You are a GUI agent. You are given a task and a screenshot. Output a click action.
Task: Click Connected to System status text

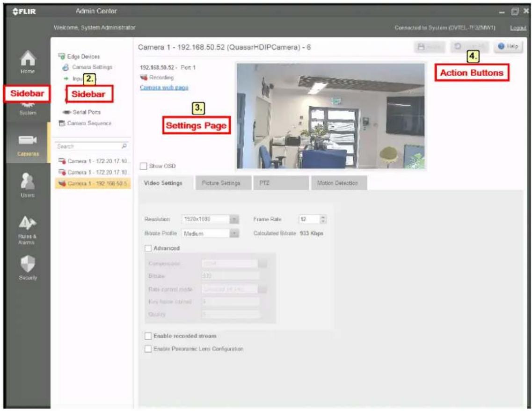(445, 28)
